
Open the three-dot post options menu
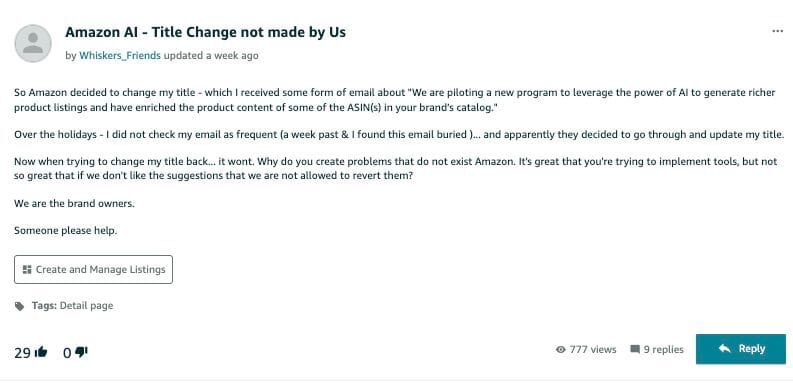point(777,31)
